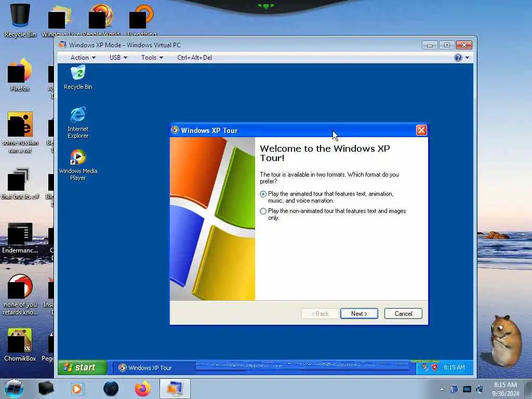The height and width of the screenshot is (399, 532).
Task: Launch Internet Explorer on the XP desktop
Action: click(78, 123)
